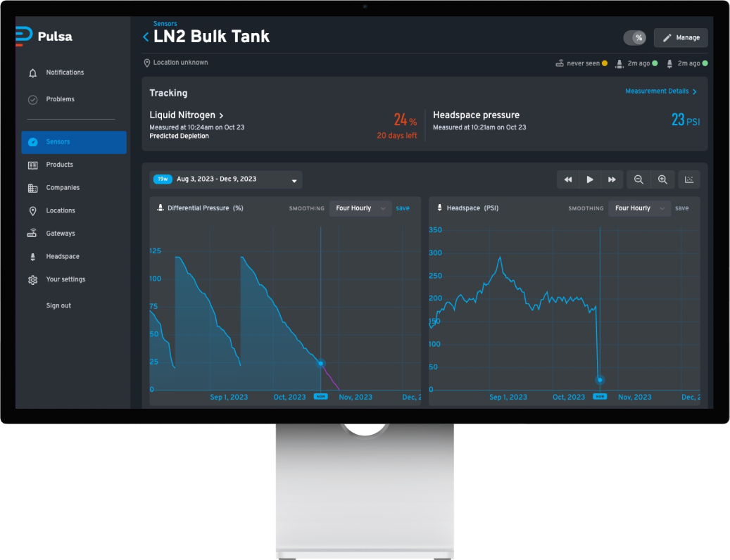Viewport: 730px width, 560px height.
Task: Click the Manage button
Action: [680, 37]
